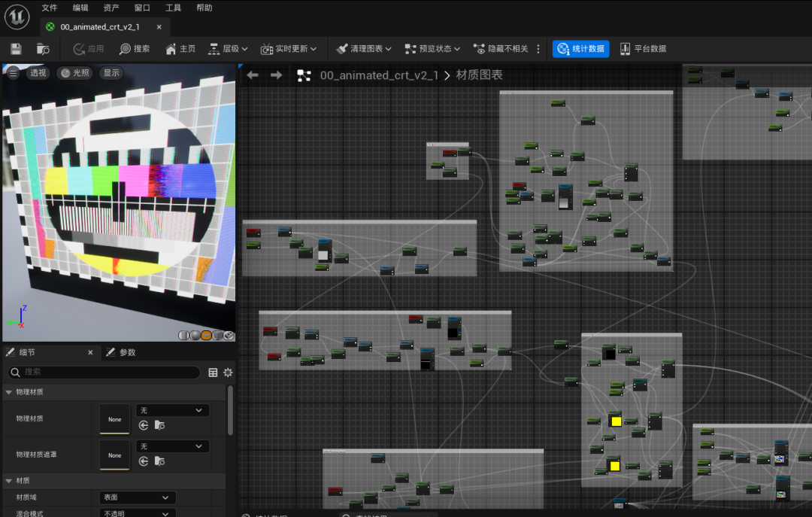Open the 帮助 menu
This screenshot has height=517, width=812.
(204, 8)
